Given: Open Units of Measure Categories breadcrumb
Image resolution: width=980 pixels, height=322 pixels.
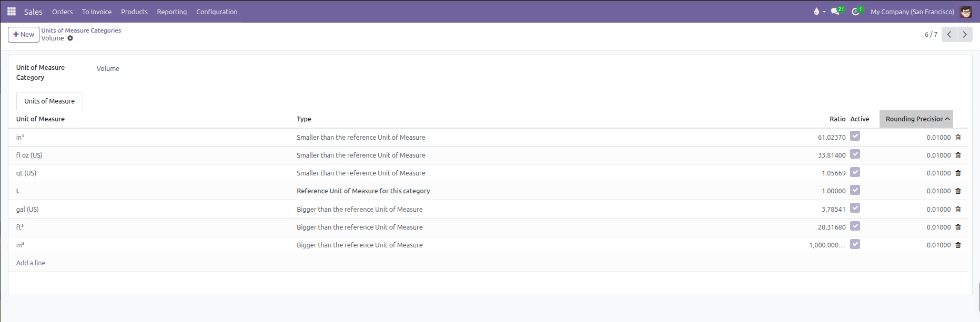Looking at the screenshot, I should 81,30.
